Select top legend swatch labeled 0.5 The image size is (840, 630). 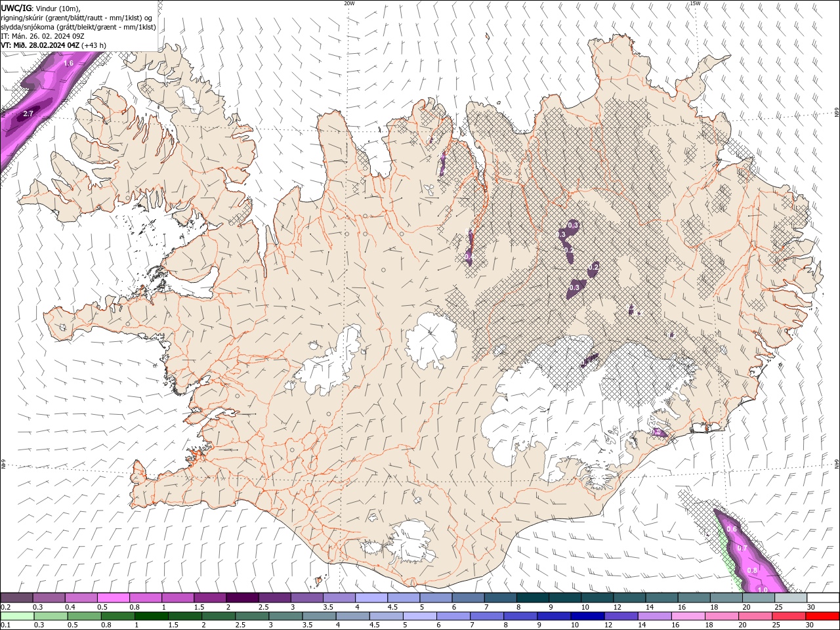coord(114,598)
